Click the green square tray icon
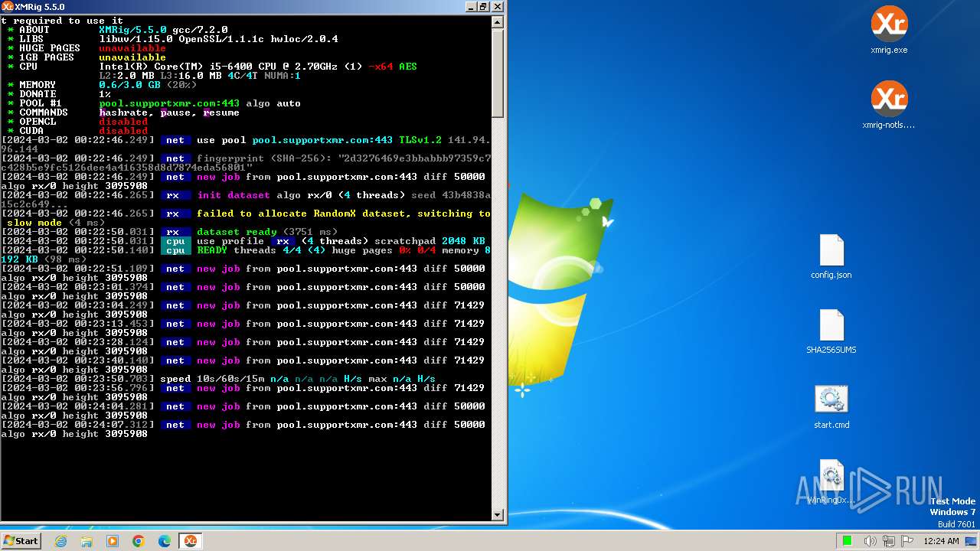The width and height of the screenshot is (980, 551). pos(848,541)
